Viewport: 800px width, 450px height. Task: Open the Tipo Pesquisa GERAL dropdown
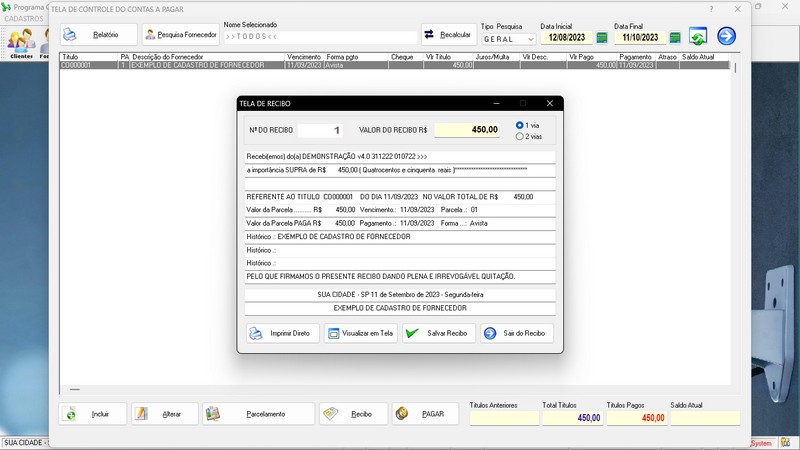[509, 39]
